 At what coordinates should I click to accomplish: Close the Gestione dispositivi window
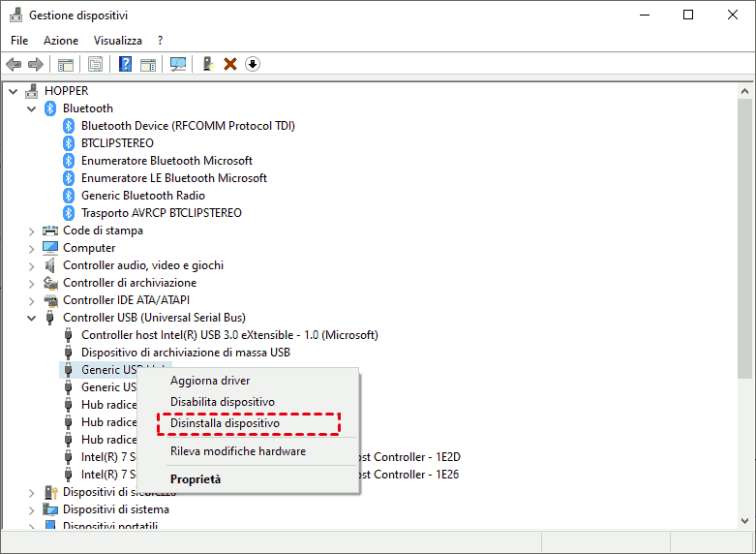coord(733,15)
